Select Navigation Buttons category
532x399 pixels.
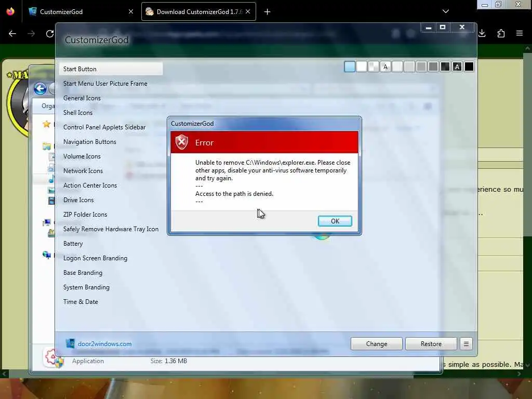pos(89,142)
